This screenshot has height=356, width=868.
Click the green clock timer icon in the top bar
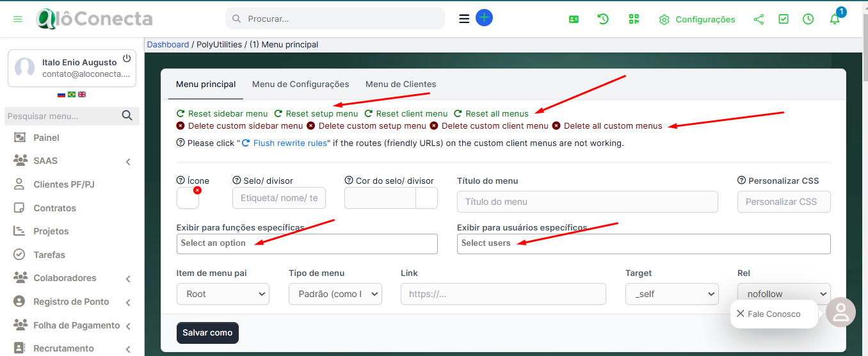click(808, 19)
